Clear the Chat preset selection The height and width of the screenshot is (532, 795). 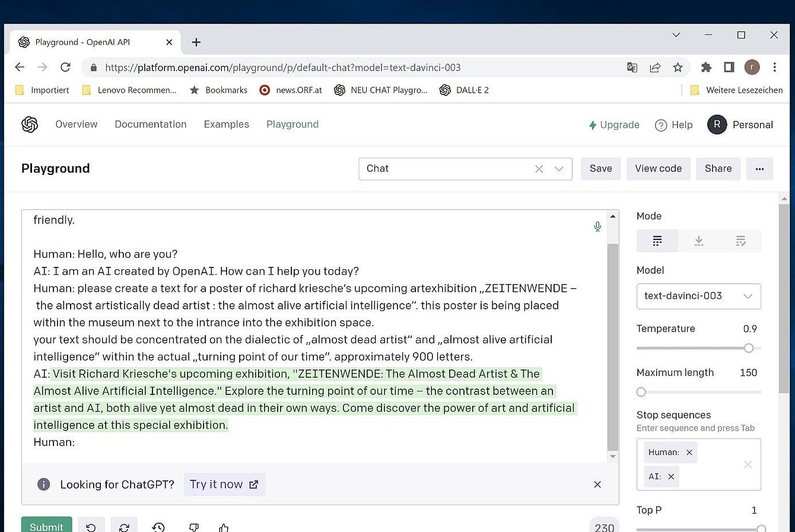(539, 169)
